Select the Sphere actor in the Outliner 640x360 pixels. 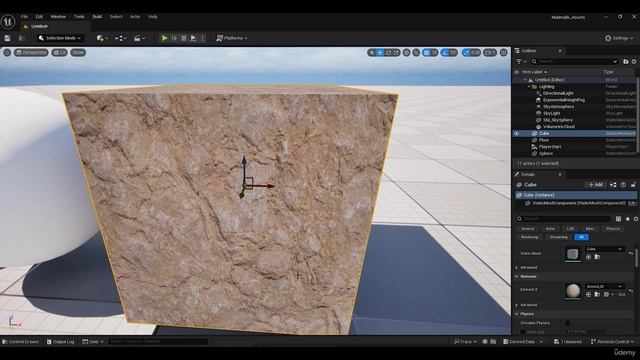546,153
